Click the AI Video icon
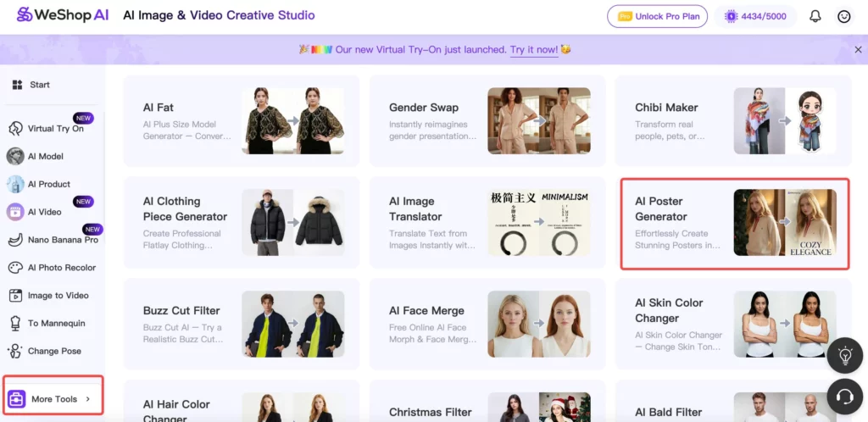868x422 pixels. 15,212
